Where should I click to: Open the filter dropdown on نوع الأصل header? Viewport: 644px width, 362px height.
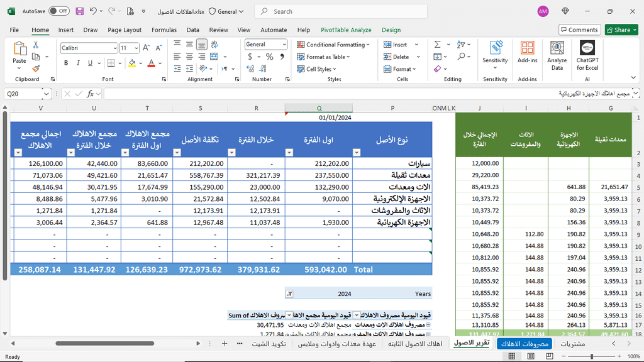tap(357, 152)
